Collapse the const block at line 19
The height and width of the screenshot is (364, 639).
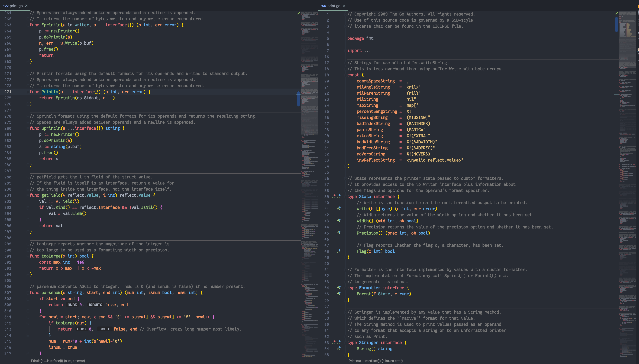pos(346,75)
